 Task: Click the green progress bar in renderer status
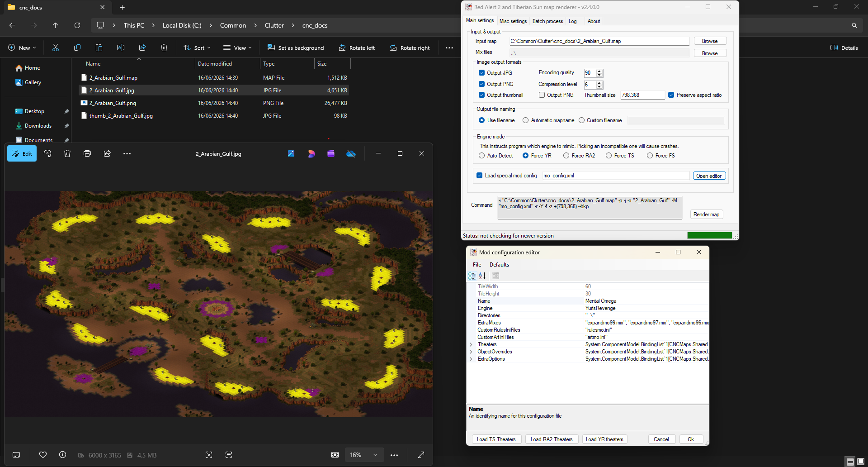tap(709, 235)
